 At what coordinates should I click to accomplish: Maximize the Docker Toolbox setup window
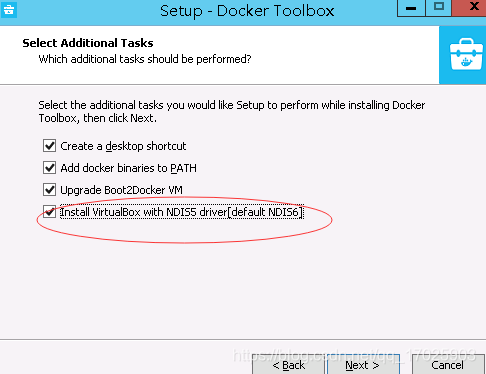click(x=439, y=8)
